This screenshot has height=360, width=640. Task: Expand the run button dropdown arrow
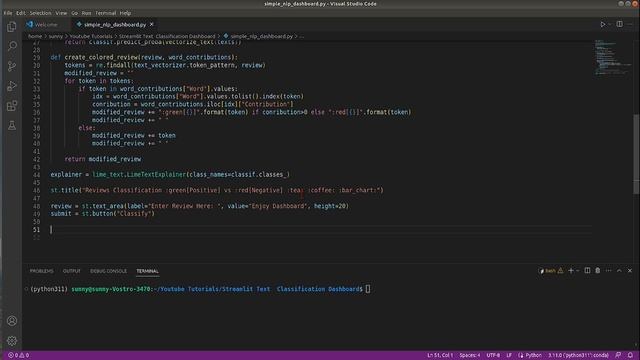pyautogui.click(x=610, y=24)
